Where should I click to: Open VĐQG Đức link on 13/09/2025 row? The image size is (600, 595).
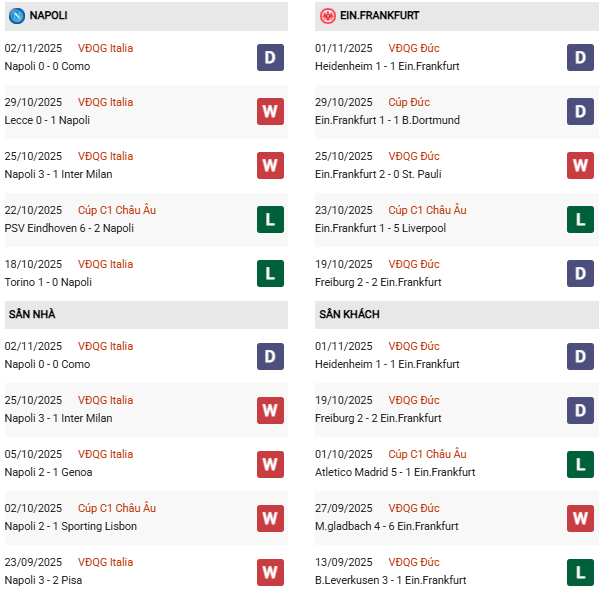click(x=415, y=562)
